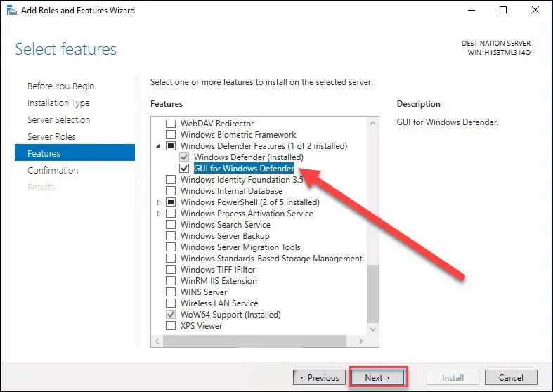Select 'Windows Biometric Framework' row text

pos(238,135)
